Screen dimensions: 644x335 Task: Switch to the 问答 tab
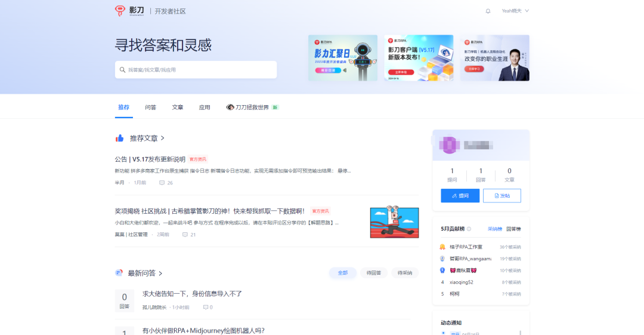[150, 107]
